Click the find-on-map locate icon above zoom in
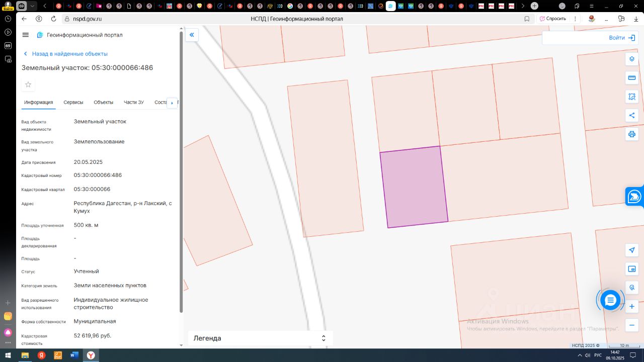This screenshot has height=362, width=644. pyautogui.click(x=632, y=288)
